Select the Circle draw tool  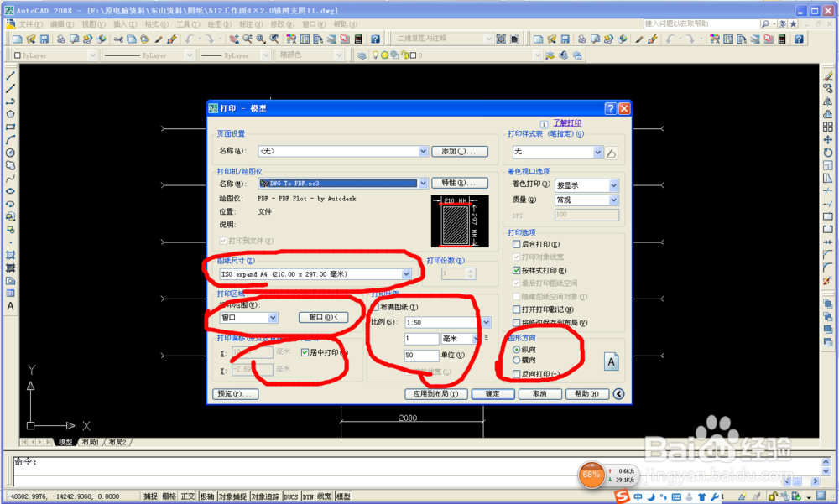pyautogui.click(x=10, y=153)
